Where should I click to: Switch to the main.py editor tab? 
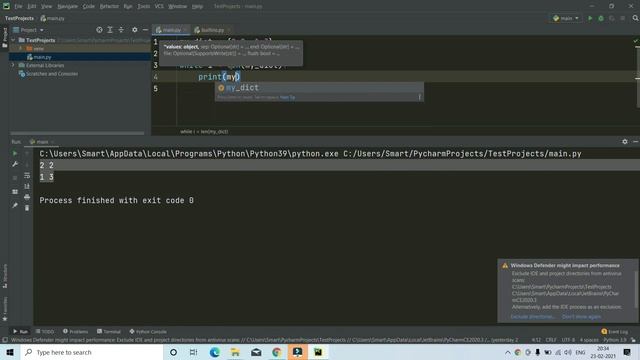coord(171,30)
